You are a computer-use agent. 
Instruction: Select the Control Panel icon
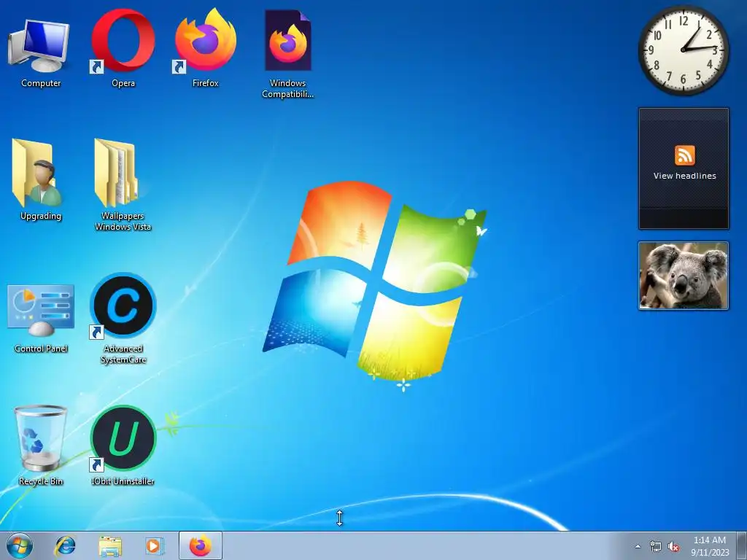pyautogui.click(x=41, y=318)
